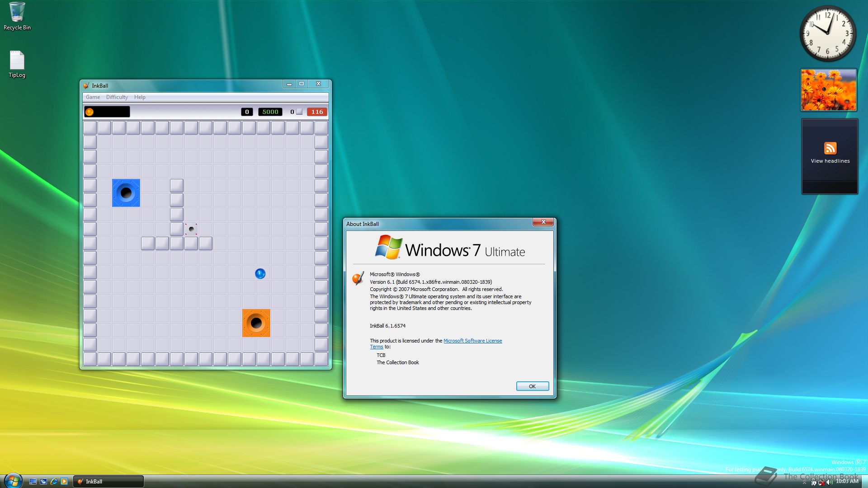Screen dimensions: 868x488
Task: Minimize the InkBall window
Action: [x=289, y=84]
